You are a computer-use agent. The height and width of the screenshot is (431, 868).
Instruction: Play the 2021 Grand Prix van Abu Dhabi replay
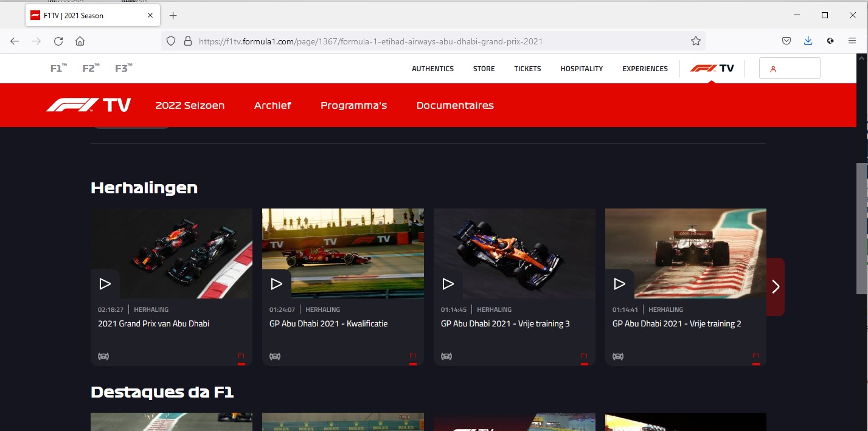click(x=105, y=284)
